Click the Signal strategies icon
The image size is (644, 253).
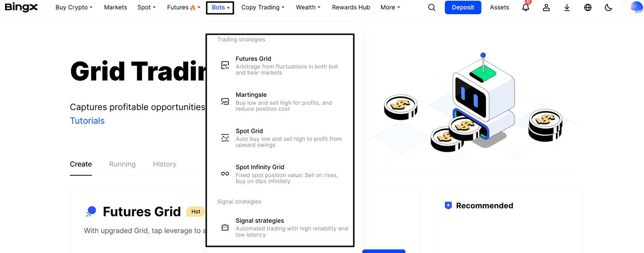coord(225,228)
